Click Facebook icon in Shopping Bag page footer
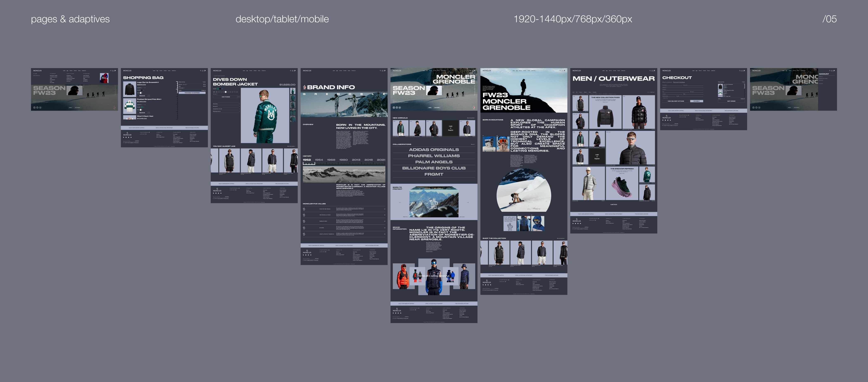This screenshot has height=382, width=868. tap(124, 137)
